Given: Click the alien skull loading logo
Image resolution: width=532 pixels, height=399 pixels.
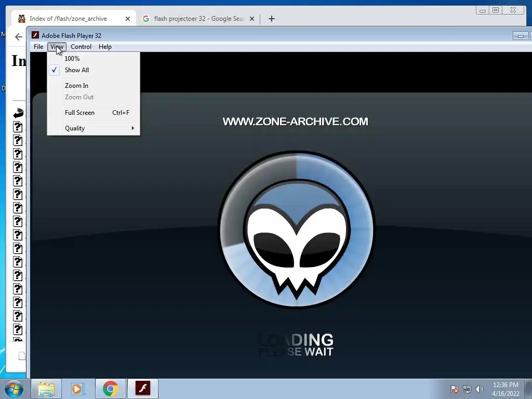Looking at the screenshot, I should pos(297,229).
